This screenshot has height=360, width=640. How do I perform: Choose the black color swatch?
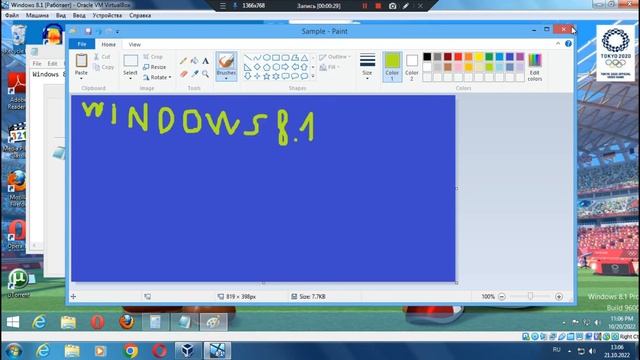427,56
